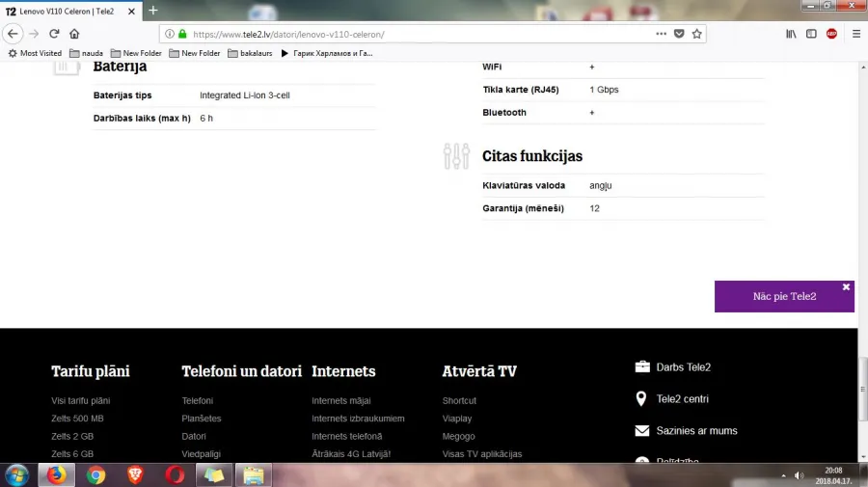Image resolution: width=868 pixels, height=487 pixels.
Task: Open Telefoni footer link
Action: tap(198, 400)
